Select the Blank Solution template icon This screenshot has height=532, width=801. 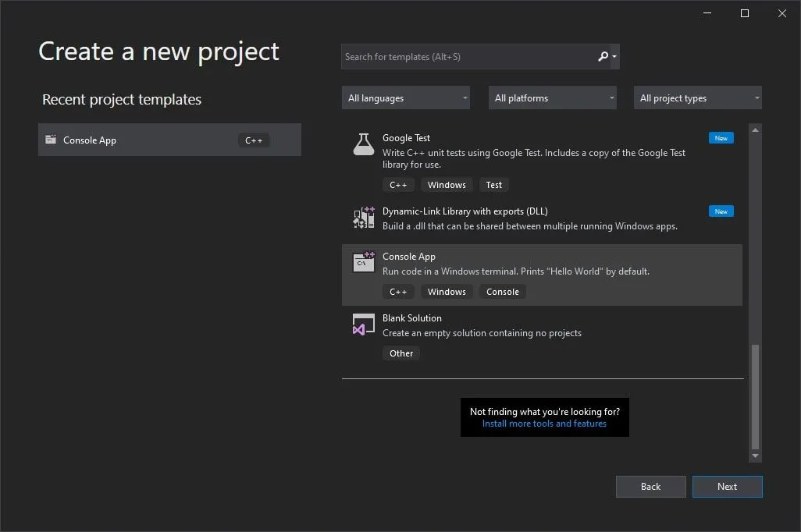pos(363,325)
